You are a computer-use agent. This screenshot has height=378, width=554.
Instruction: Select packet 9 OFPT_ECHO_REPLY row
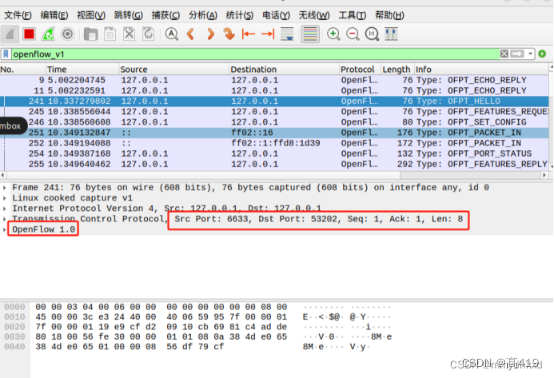(275, 80)
